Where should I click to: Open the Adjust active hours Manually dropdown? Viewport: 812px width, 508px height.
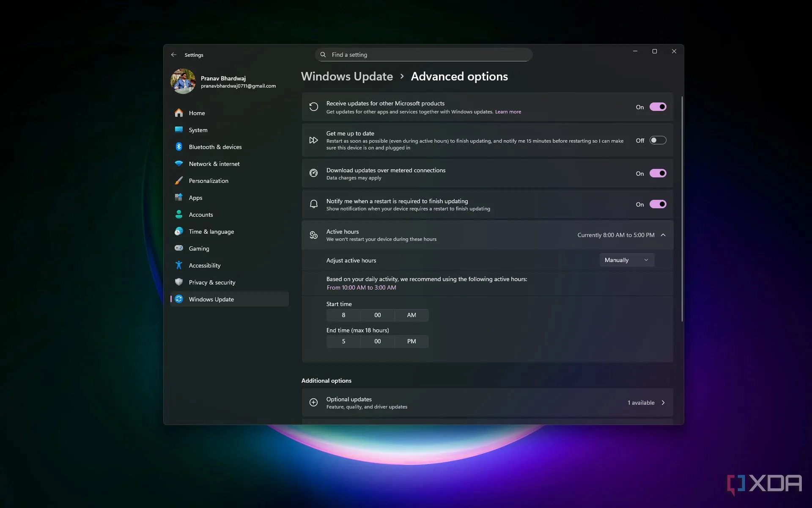coord(627,260)
